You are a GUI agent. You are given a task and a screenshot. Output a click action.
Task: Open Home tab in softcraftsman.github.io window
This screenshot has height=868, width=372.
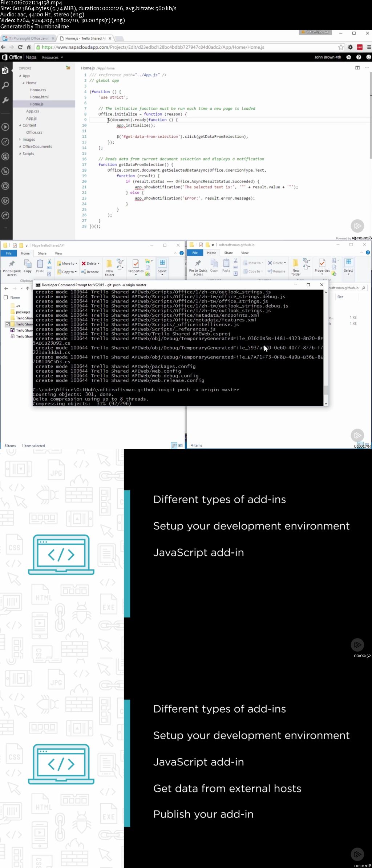point(211,253)
